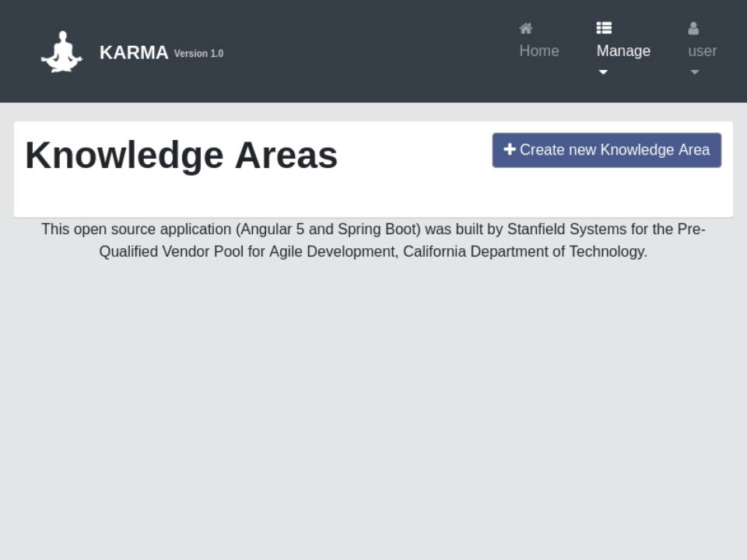Screen dimensions: 747x560
Task: Click the Home house icon
Action: (x=526, y=29)
